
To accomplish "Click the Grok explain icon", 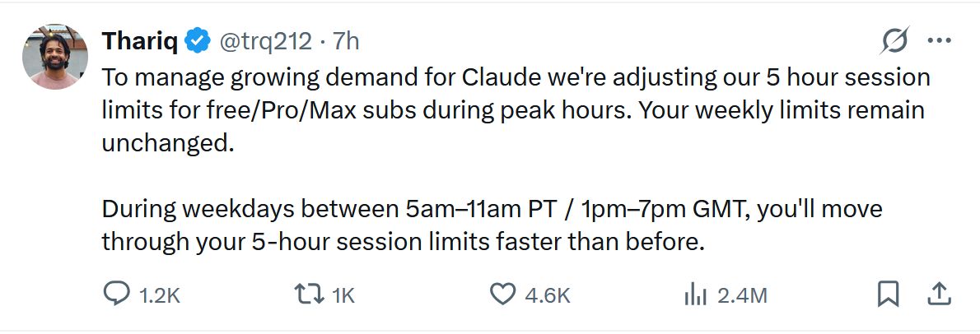I will pyautogui.click(x=895, y=39).
